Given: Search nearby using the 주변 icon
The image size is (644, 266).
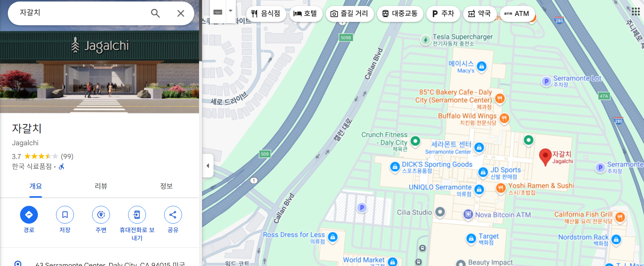Looking at the screenshot, I should (101, 215).
